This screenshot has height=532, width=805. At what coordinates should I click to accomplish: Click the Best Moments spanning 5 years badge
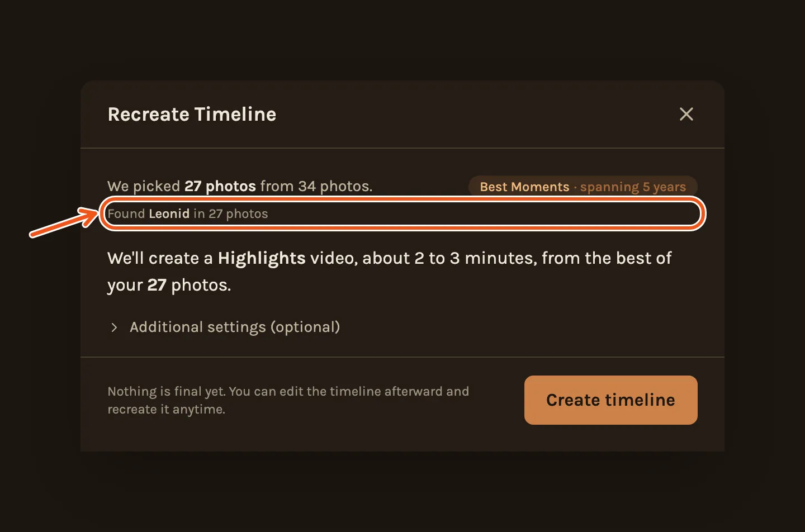[x=583, y=187]
